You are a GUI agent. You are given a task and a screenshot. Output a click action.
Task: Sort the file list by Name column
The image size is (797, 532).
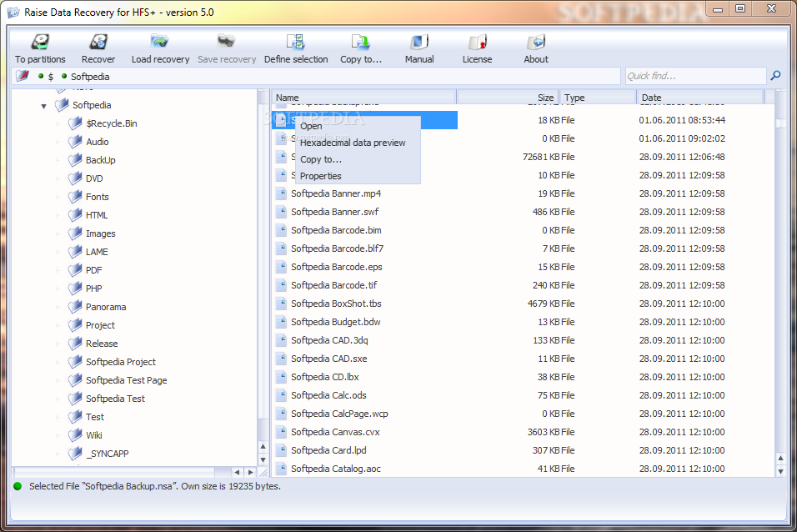(363, 97)
